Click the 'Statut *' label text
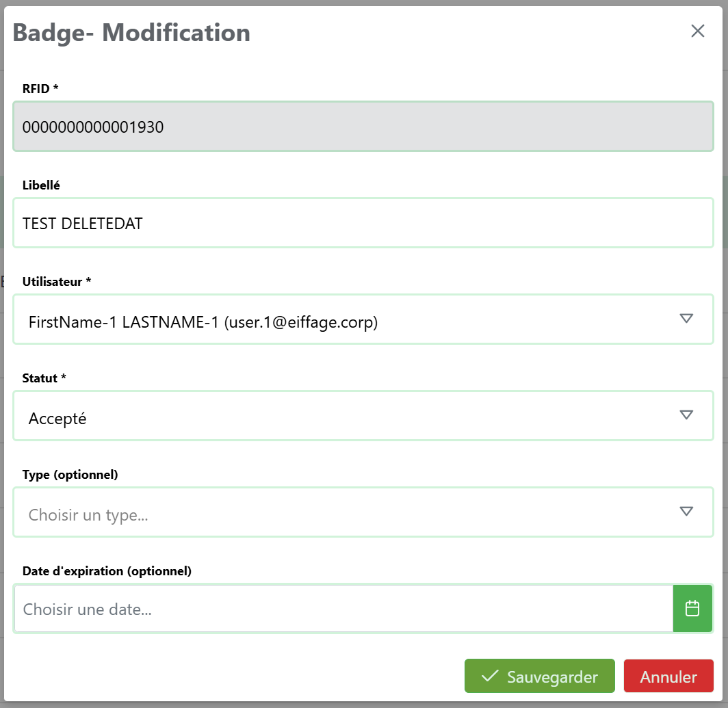728x708 pixels. [44, 378]
